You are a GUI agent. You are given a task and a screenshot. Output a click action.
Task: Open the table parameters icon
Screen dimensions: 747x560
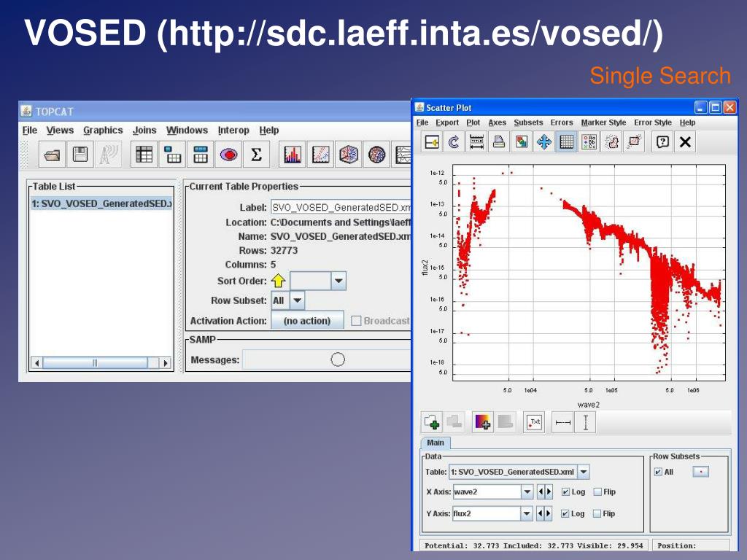click(x=172, y=155)
